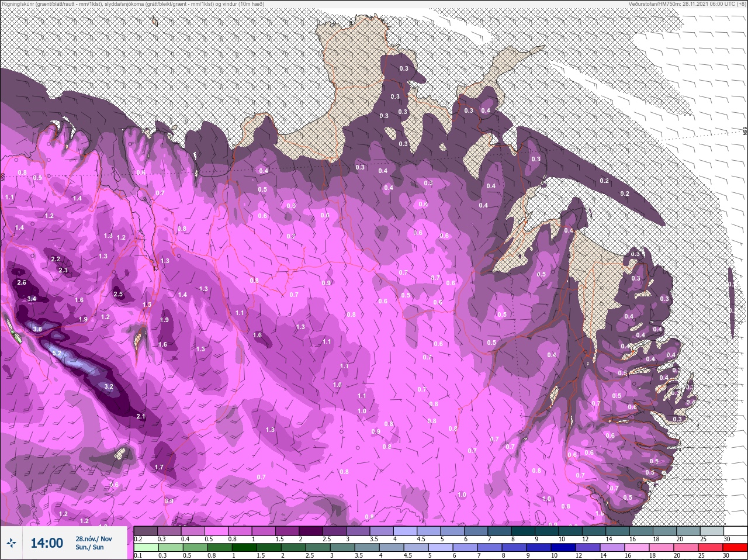The image size is (748, 560).
Task: Click the 3.8 precipitation value on the map
Action: [37, 330]
